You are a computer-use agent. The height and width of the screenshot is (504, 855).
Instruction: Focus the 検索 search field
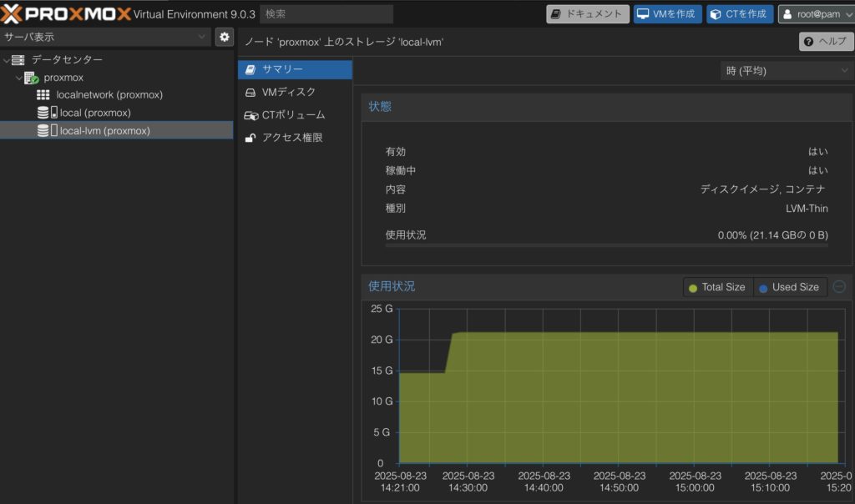326,14
